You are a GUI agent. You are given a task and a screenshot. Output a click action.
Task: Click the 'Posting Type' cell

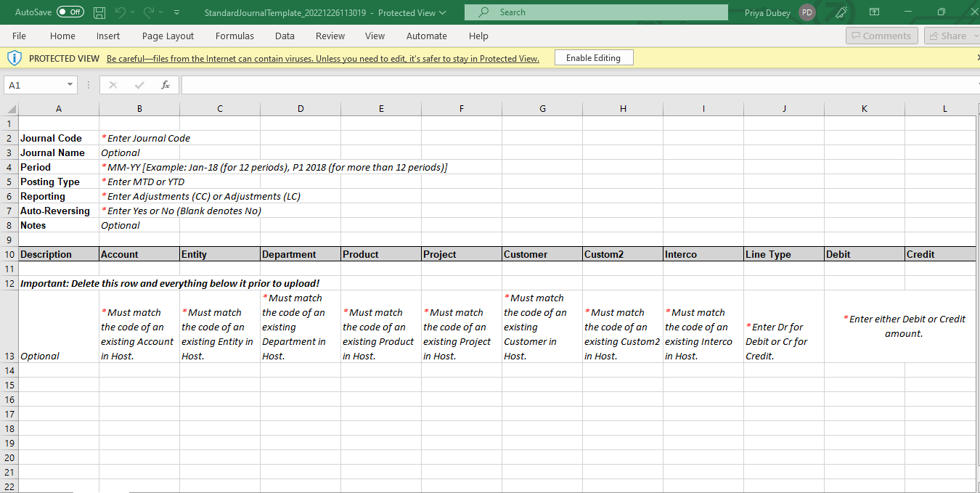point(59,182)
